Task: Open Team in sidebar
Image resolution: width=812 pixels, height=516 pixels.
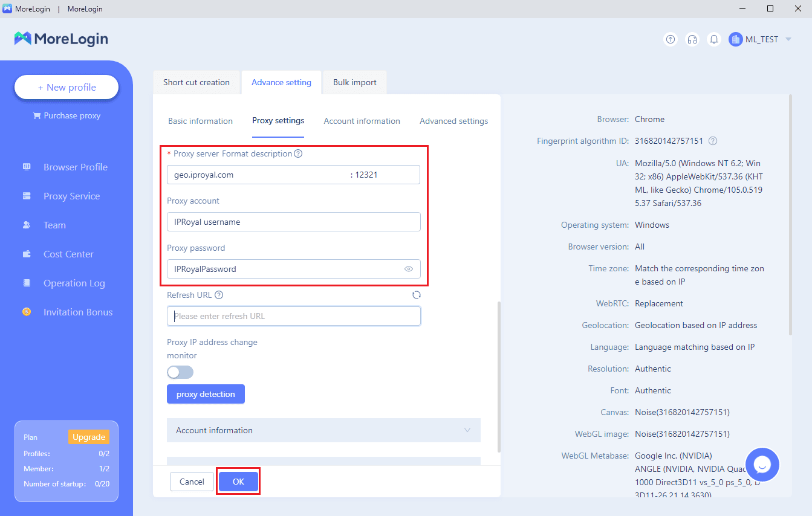Action: (x=54, y=225)
